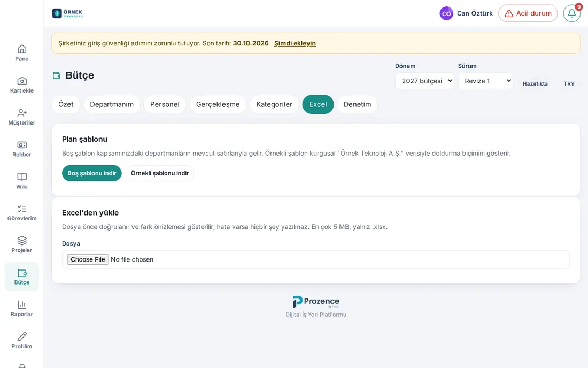This screenshot has height=368, width=588.
Task: Open the Wiki book icon
Action: click(x=22, y=177)
